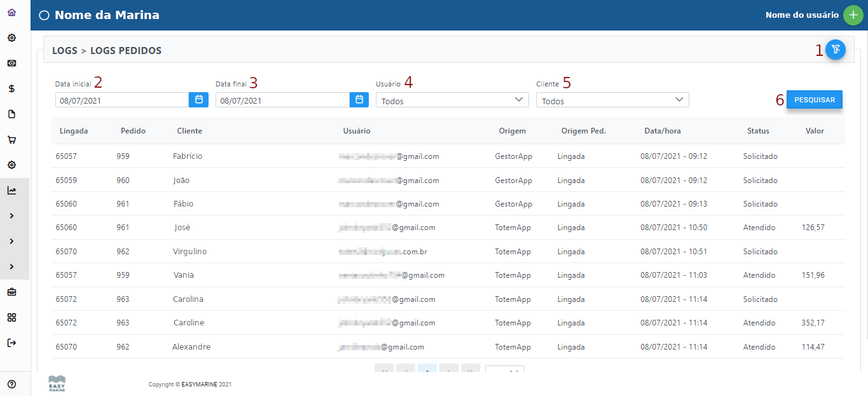868x396 pixels.
Task: Open the Data final calendar picker
Action: click(359, 100)
